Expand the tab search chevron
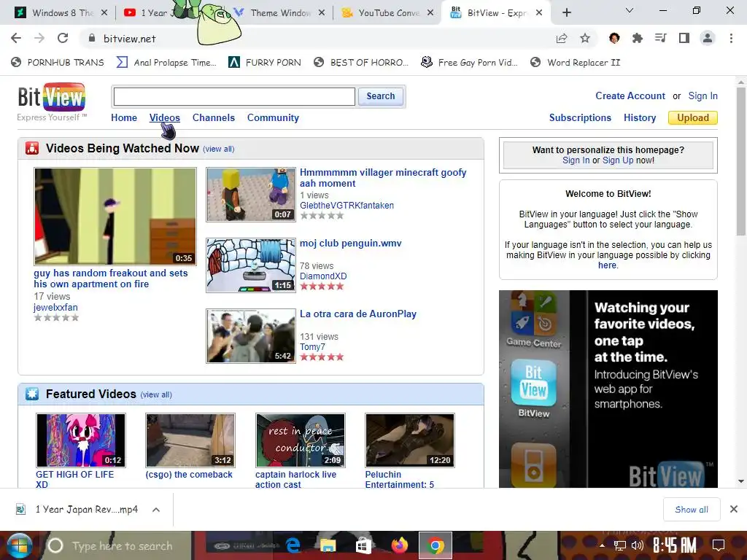 pos(630,10)
